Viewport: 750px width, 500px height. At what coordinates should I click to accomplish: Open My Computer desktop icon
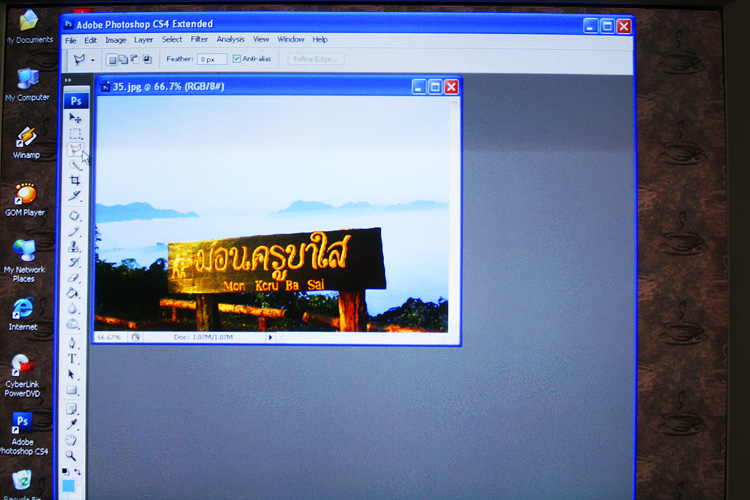click(28, 85)
